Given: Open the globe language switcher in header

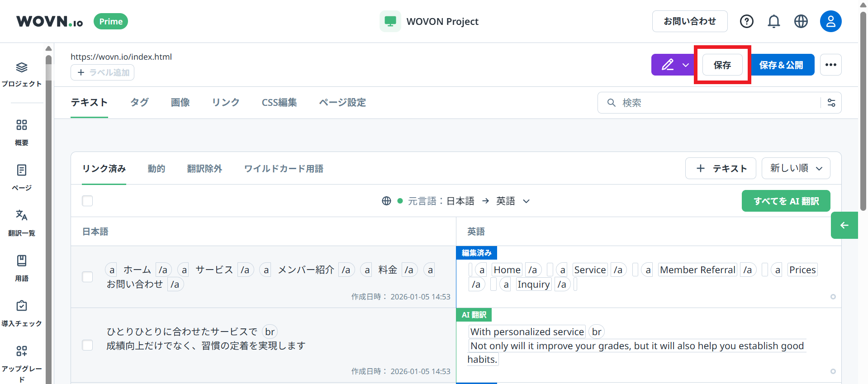Looking at the screenshot, I should click(801, 21).
